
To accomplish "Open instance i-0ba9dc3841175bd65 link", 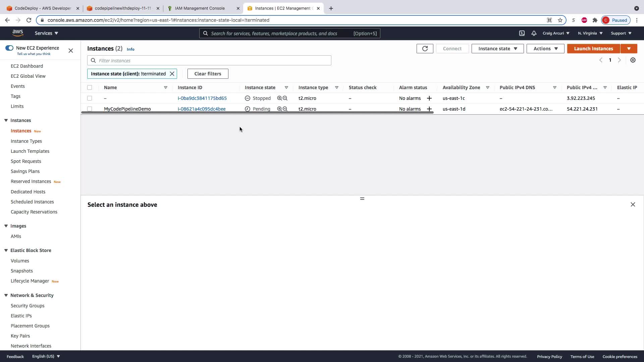I will tap(202, 98).
